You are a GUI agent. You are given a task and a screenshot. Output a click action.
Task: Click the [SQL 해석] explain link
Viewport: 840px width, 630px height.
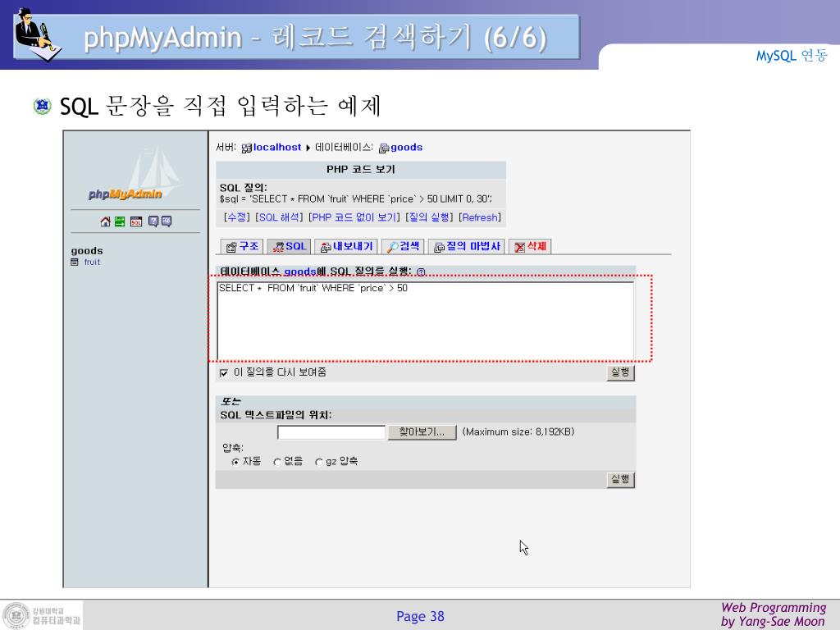click(279, 217)
